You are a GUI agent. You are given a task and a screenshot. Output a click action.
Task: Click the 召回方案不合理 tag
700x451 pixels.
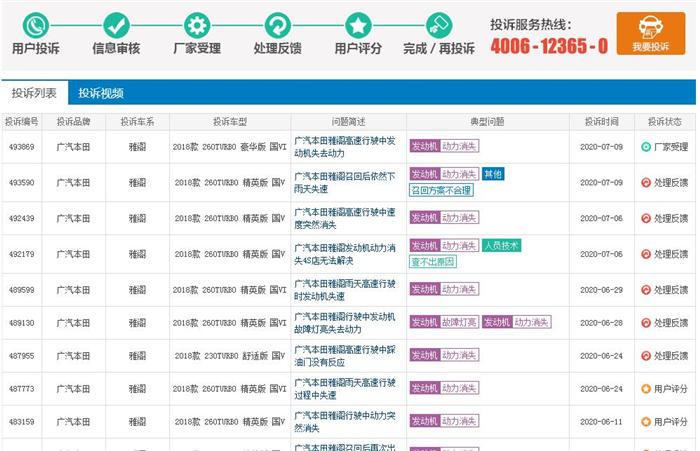[x=441, y=190]
